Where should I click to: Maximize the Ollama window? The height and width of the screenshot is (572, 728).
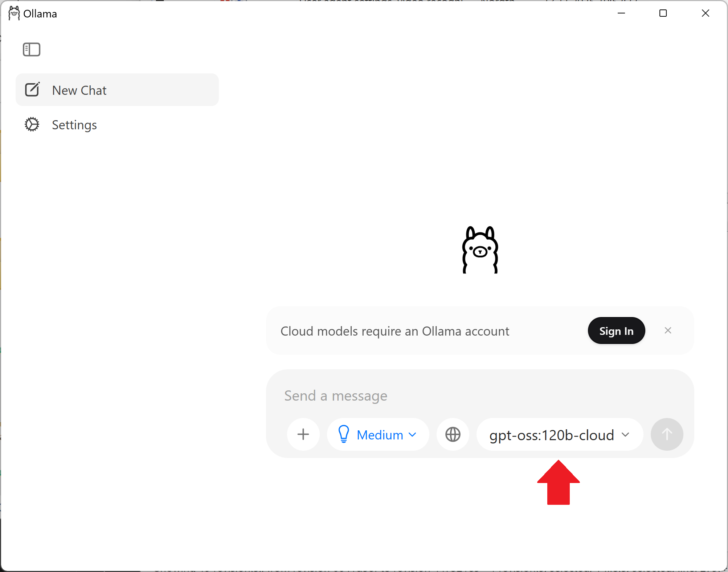click(663, 13)
